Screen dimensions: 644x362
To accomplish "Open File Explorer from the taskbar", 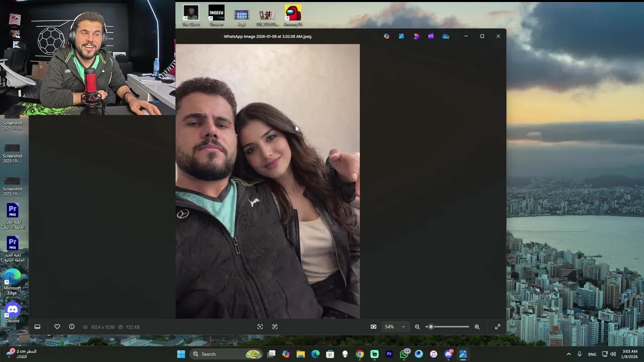I will click(x=300, y=354).
